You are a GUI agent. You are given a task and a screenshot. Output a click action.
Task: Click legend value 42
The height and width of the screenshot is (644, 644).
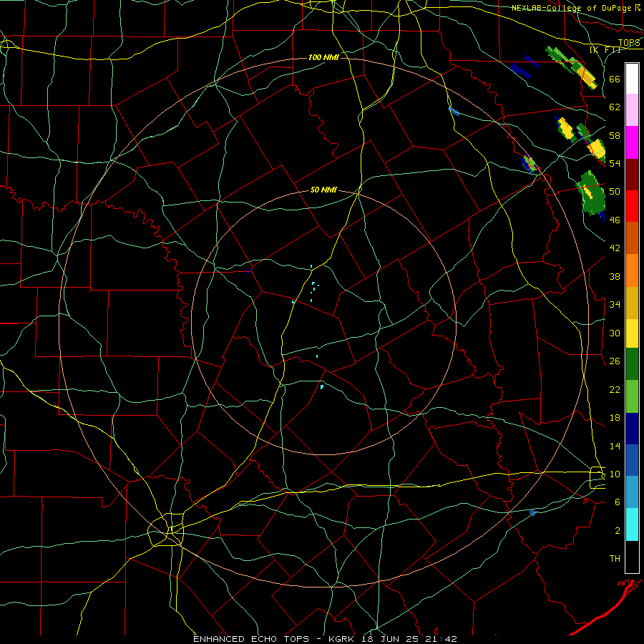coord(615,248)
